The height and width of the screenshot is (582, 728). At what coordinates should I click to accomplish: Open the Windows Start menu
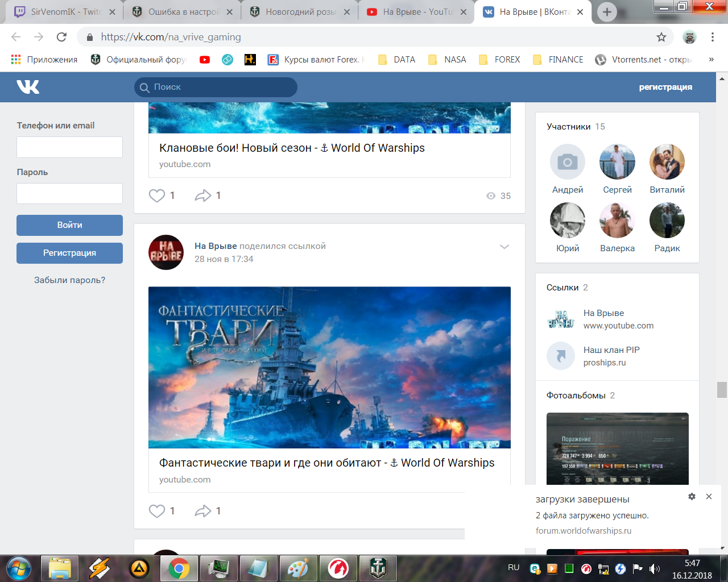coord(19,568)
